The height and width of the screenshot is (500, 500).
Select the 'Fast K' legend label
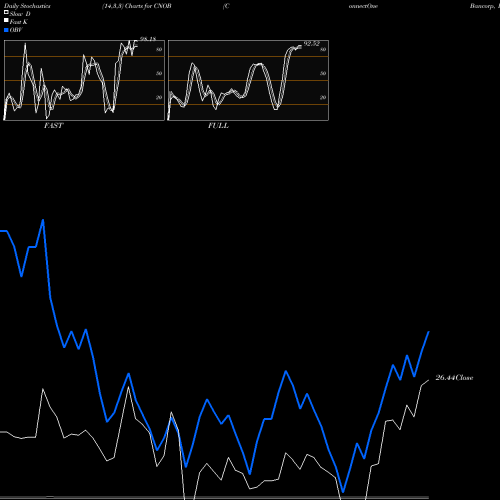(x=19, y=22)
